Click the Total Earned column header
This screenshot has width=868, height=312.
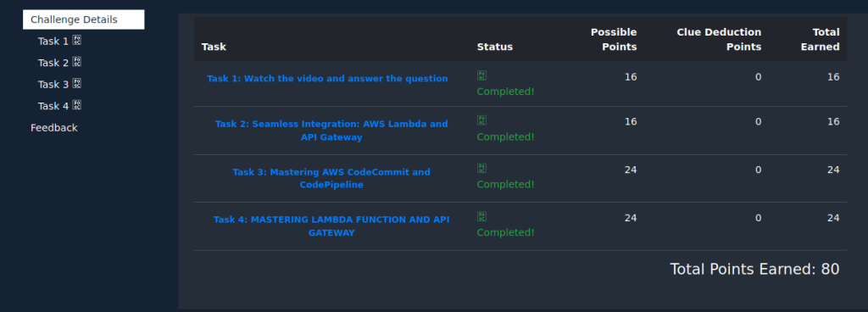(x=820, y=39)
